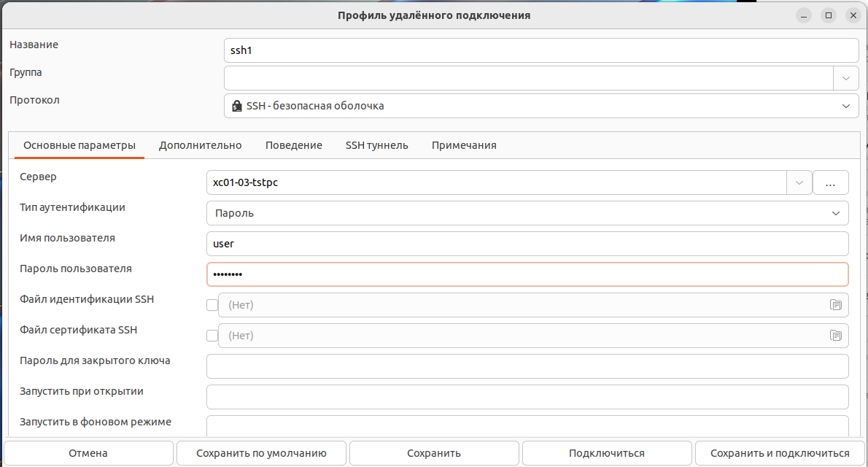Select the Примечания tab
This screenshot has width=868, height=467.
[464, 145]
